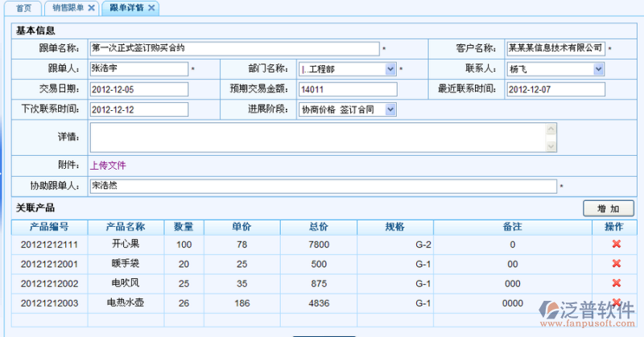
Task: Delete the 电吹风 product row
Action: pyautogui.click(x=616, y=283)
